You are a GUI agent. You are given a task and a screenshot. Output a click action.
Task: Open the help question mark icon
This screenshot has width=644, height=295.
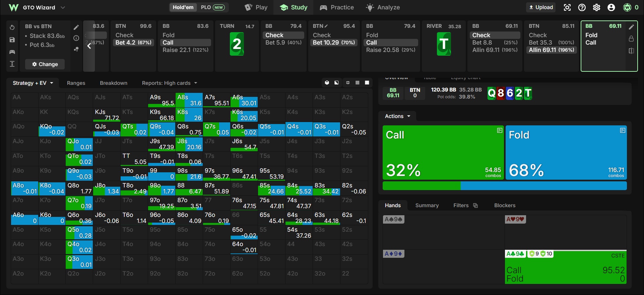coord(582,7)
